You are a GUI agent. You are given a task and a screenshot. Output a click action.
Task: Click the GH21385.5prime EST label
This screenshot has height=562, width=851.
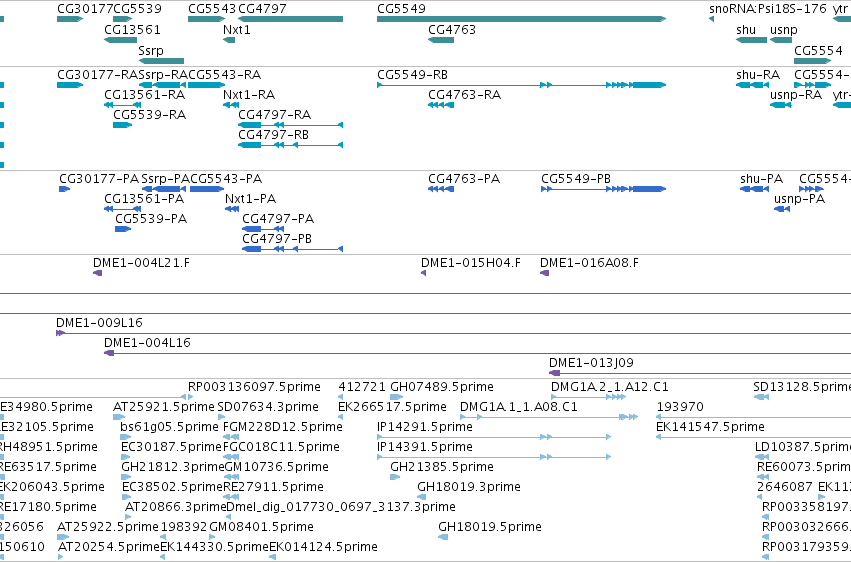coord(442,467)
